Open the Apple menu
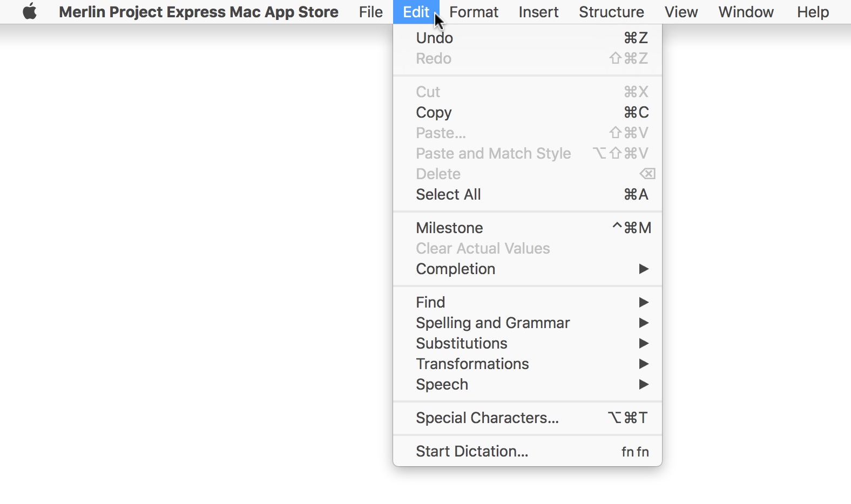Image resolution: width=851 pixels, height=504 pixels. (30, 11)
